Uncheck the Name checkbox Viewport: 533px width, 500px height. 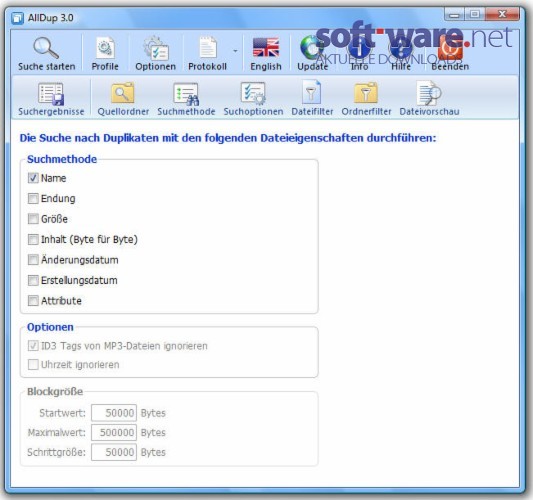click(x=33, y=178)
